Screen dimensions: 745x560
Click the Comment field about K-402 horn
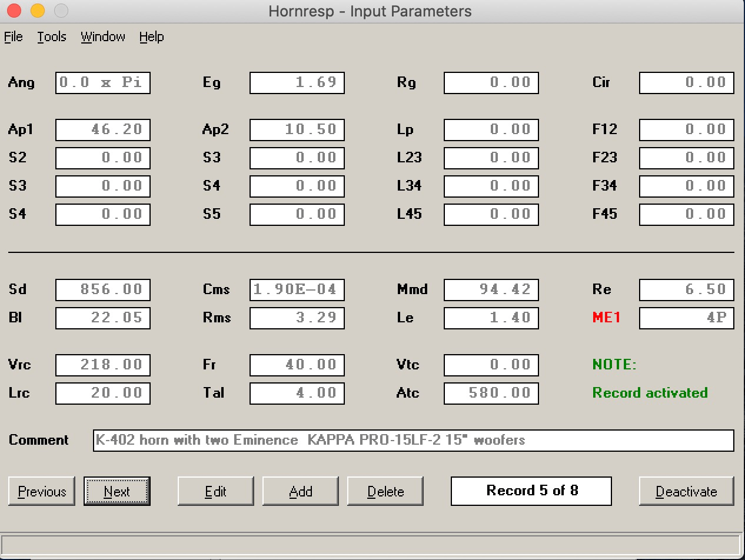click(x=414, y=441)
